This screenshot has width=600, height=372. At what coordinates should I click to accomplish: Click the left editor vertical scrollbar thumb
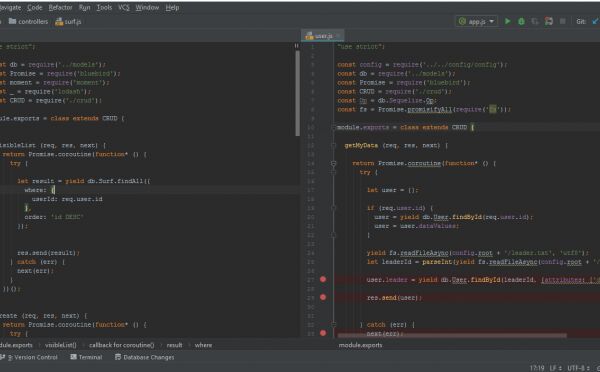click(297, 93)
